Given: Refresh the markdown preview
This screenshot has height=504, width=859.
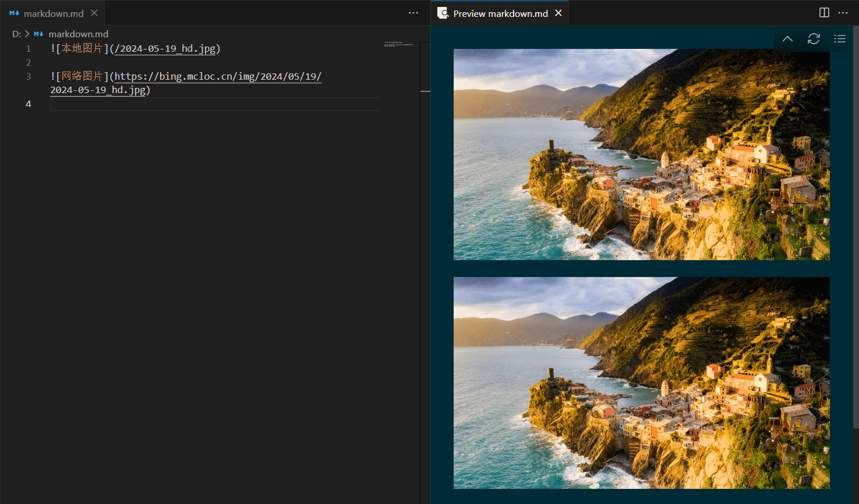Looking at the screenshot, I should pyautogui.click(x=814, y=39).
